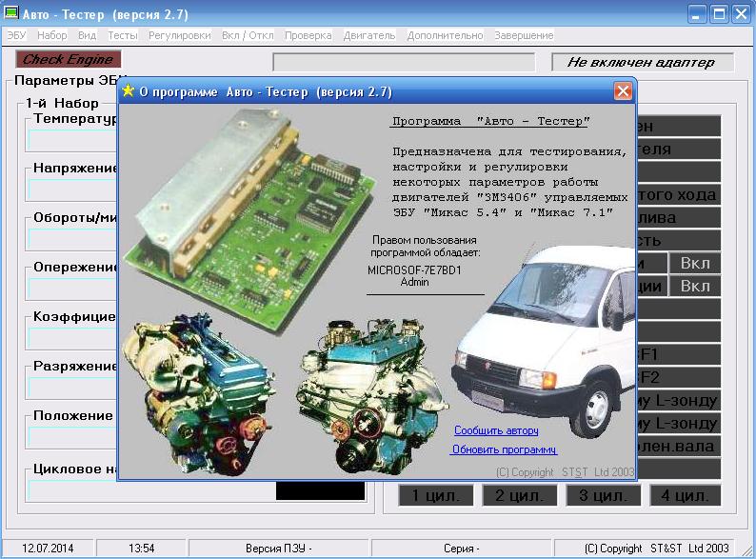The height and width of the screenshot is (559, 756).
Task: Click the left engine picture
Action: pyautogui.click(x=200, y=395)
